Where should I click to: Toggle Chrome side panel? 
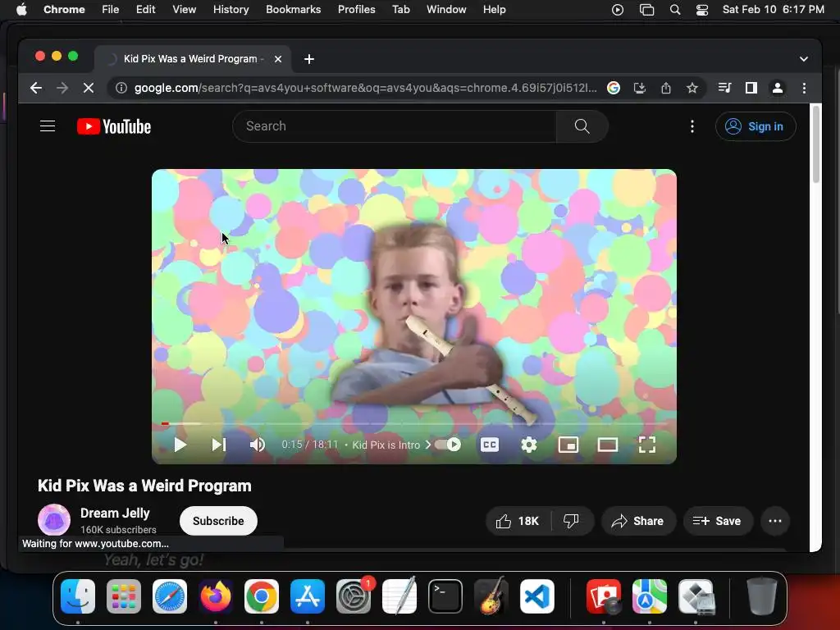tap(751, 88)
